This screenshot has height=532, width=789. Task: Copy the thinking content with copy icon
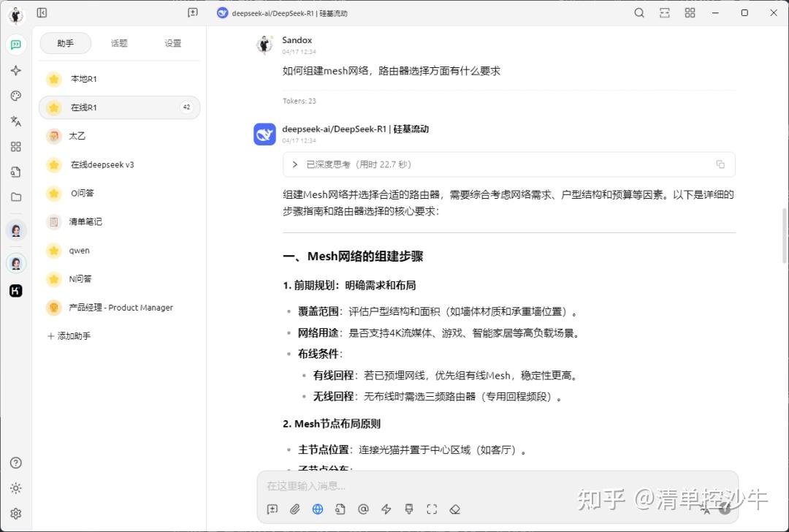point(720,164)
